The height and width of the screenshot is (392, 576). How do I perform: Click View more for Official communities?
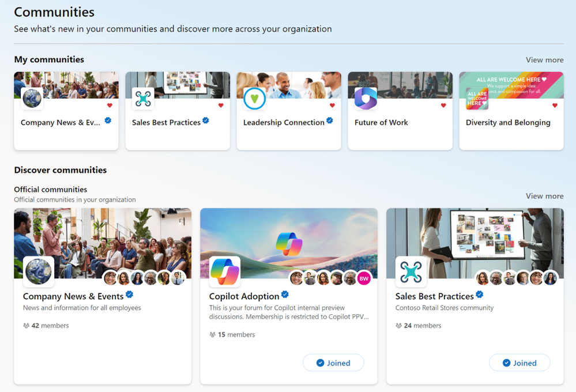pyautogui.click(x=544, y=196)
